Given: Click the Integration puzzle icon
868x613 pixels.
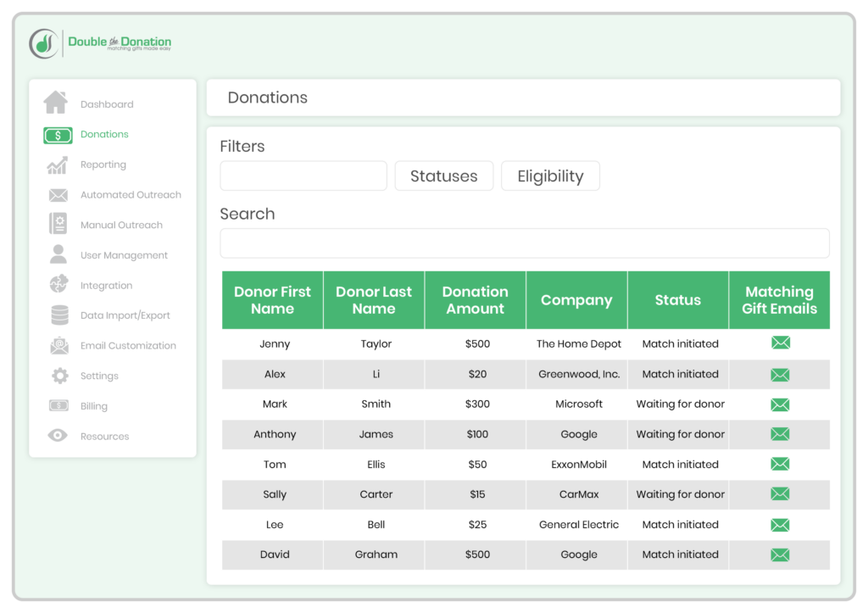Looking at the screenshot, I should click(58, 284).
